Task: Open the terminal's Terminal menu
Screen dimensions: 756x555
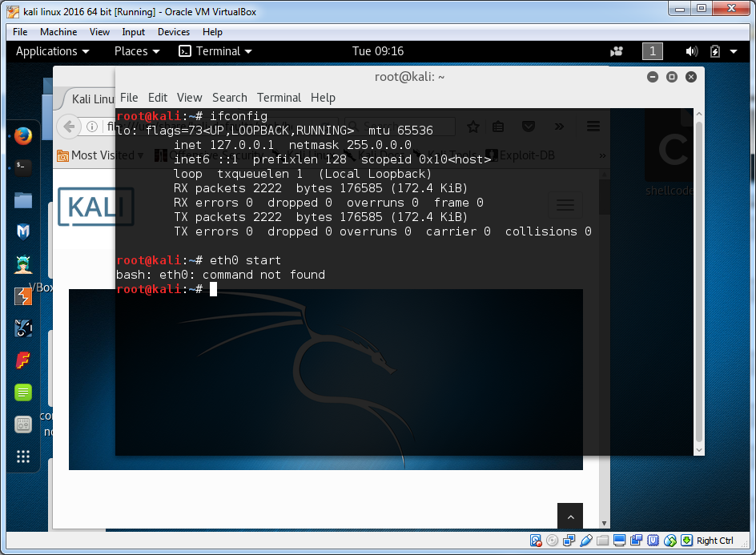Action: [x=279, y=98]
